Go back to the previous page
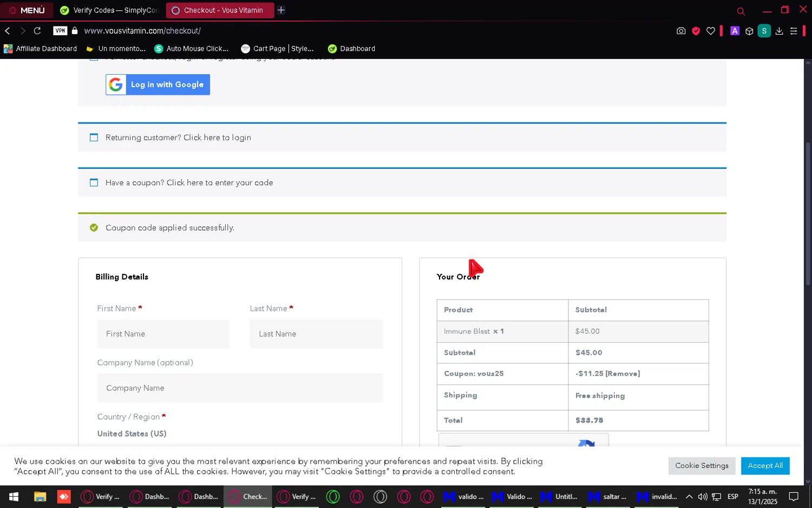 click(x=8, y=31)
